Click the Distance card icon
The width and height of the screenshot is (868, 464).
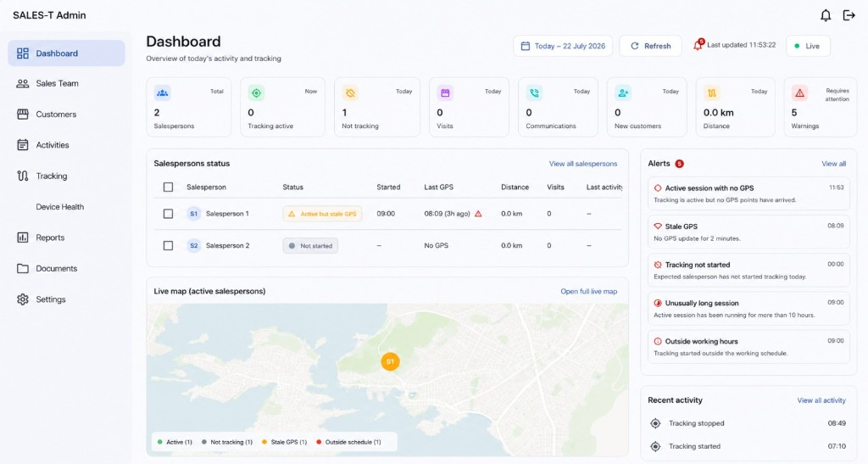(x=712, y=93)
